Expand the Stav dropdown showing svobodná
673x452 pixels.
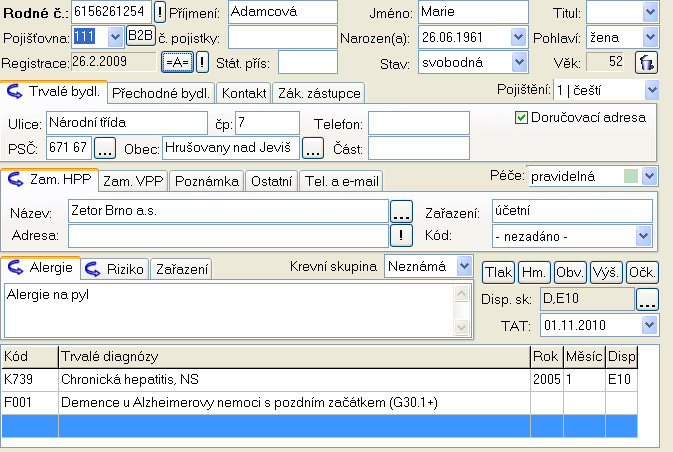click(518, 61)
